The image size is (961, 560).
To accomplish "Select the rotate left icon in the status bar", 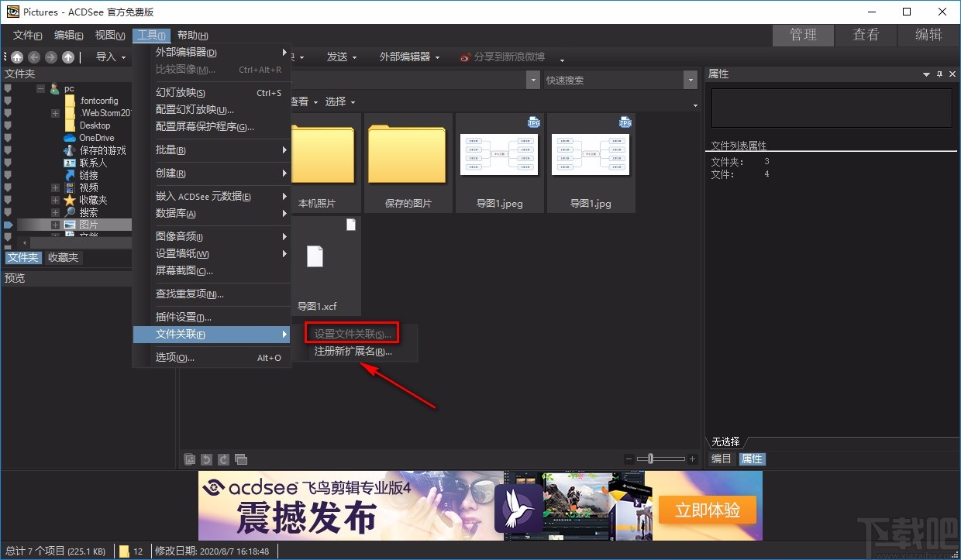I will click(x=206, y=459).
